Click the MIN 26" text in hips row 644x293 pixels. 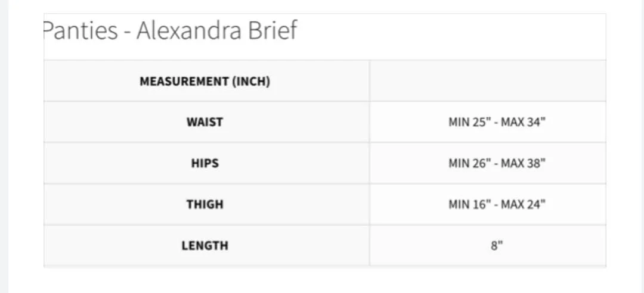coord(469,163)
